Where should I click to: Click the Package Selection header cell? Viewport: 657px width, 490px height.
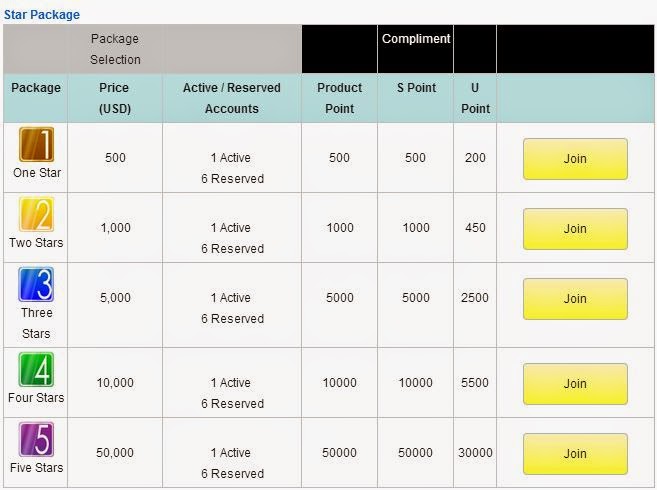(115, 49)
